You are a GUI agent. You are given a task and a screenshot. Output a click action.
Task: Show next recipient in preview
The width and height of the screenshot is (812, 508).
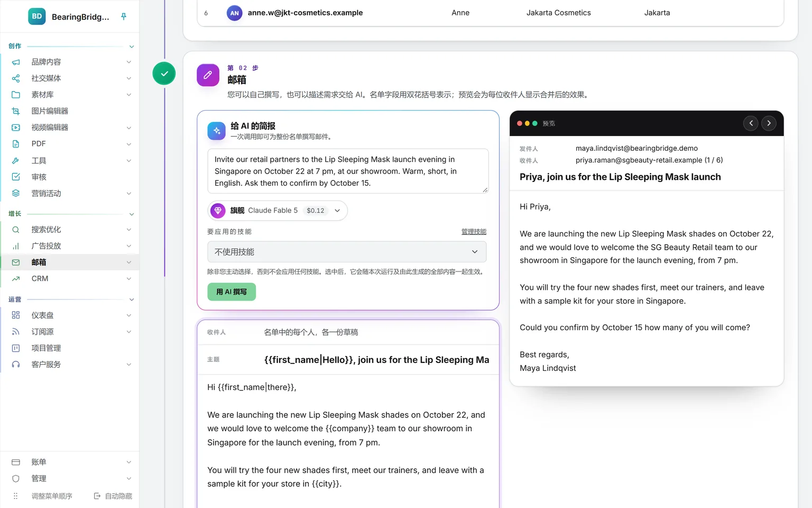pos(769,123)
